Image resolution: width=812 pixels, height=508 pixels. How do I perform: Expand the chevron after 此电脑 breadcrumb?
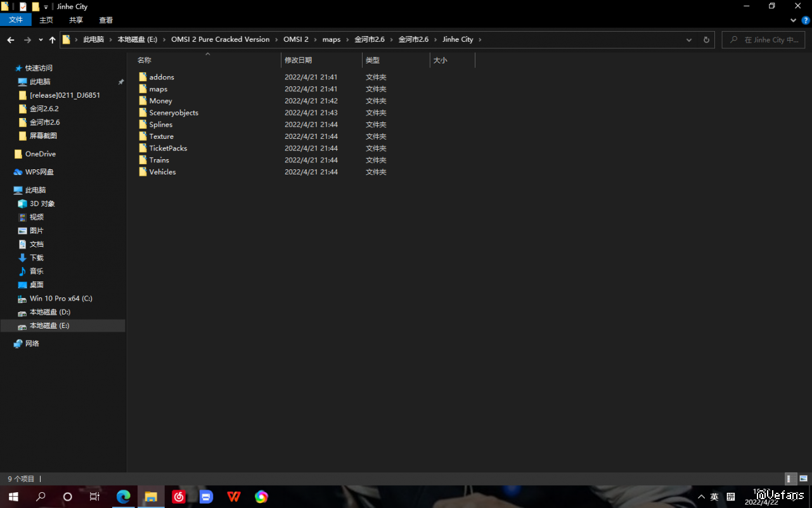(110, 39)
